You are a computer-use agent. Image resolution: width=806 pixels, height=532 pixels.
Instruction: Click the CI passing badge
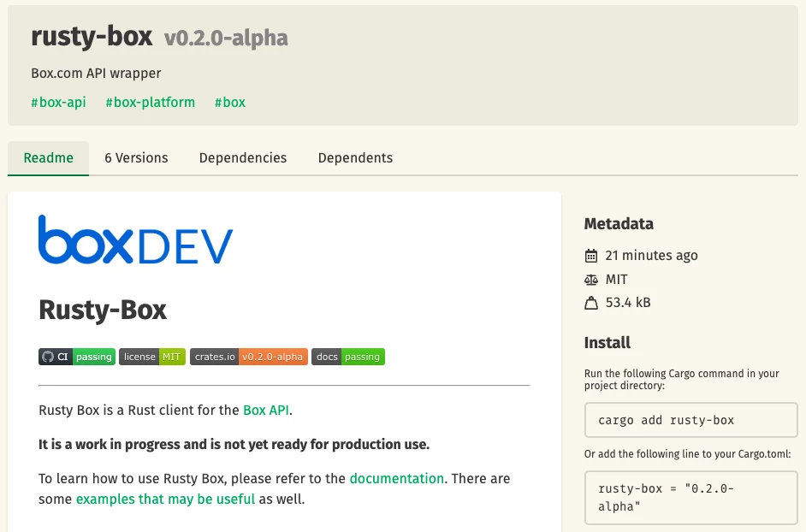coord(77,357)
